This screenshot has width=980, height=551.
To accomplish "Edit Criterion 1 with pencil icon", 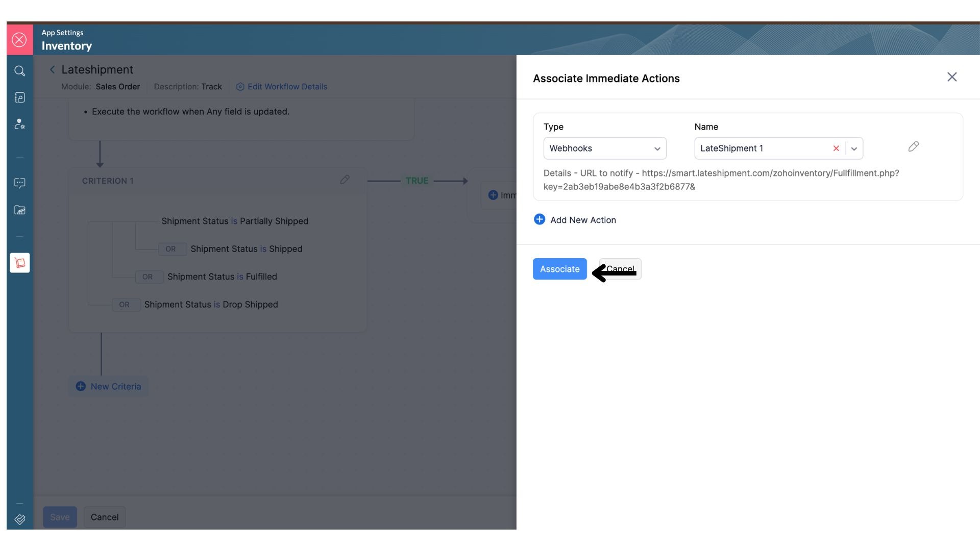I will tap(345, 180).
